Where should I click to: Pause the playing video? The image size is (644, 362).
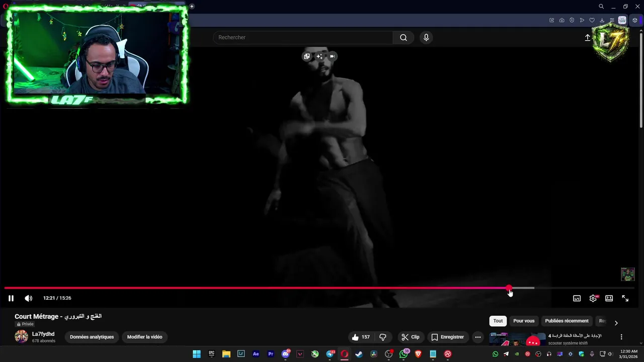11,298
